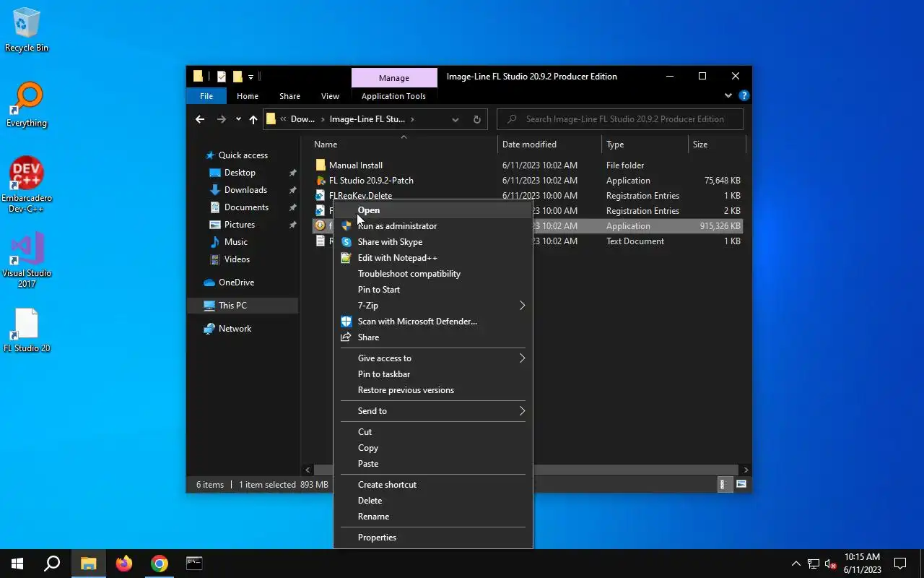The width and height of the screenshot is (924, 578).
Task: Open the Windows Start menu
Action: [17, 564]
